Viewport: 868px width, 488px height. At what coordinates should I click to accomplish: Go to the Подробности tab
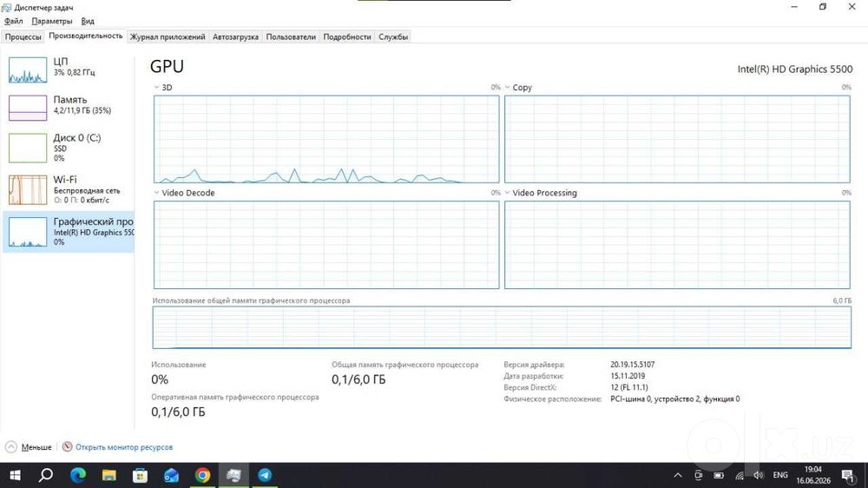click(347, 36)
